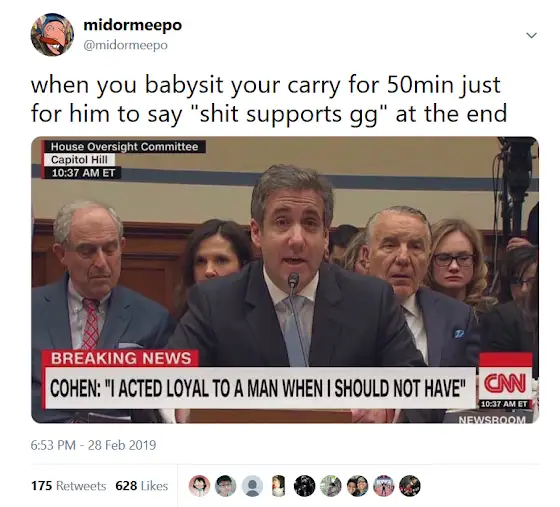Open the 6:53 PM - 28 Feb 2019 timestamp
This screenshot has width=560, height=507.
(x=94, y=445)
